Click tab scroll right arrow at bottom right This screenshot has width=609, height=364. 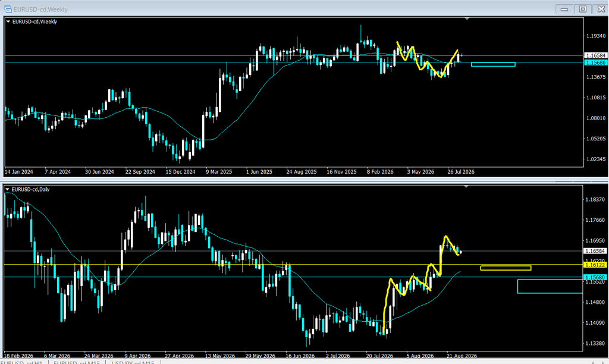[x=603, y=362]
